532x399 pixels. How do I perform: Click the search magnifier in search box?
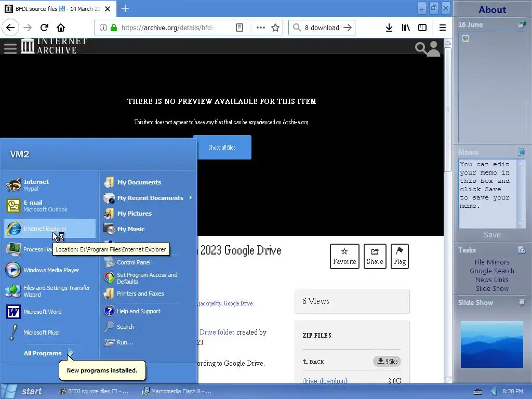click(297, 28)
